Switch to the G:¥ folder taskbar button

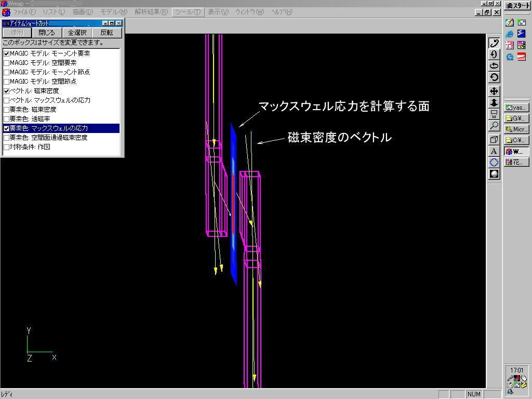point(516,118)
